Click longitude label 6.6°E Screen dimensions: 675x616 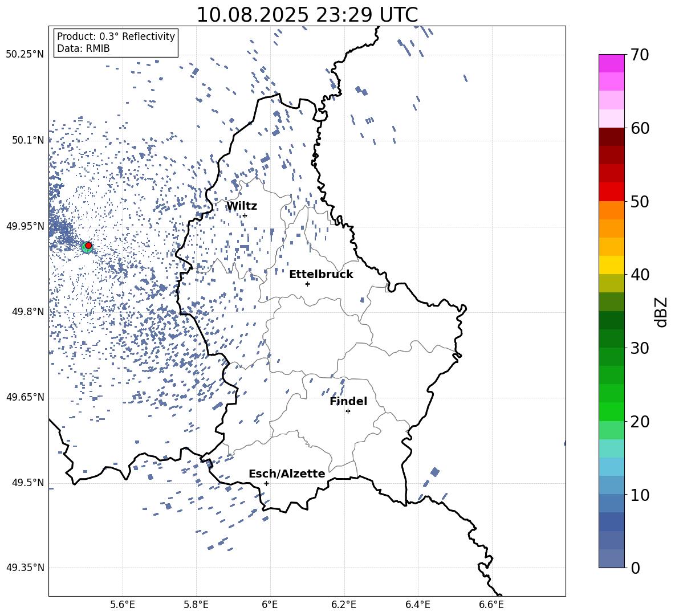[x=491, y=605]
